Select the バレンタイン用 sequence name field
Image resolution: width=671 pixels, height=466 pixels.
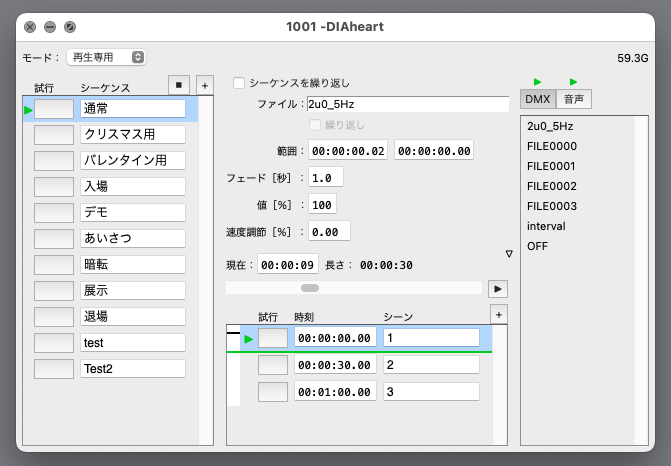(133, 160)
